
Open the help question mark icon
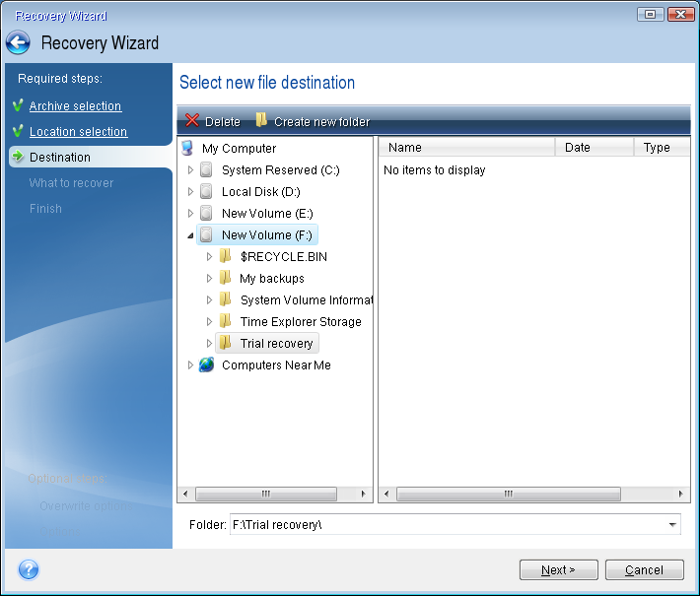click(29, 569)
